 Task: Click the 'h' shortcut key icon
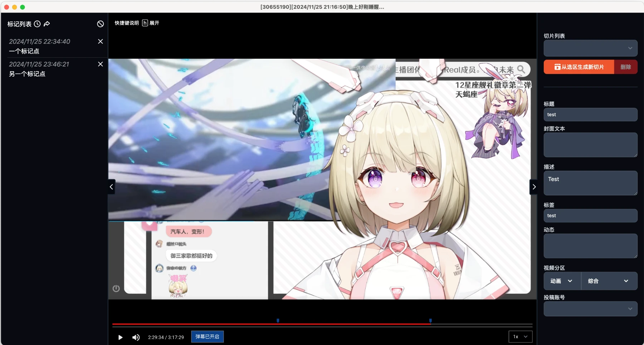[x=145, y=23]
